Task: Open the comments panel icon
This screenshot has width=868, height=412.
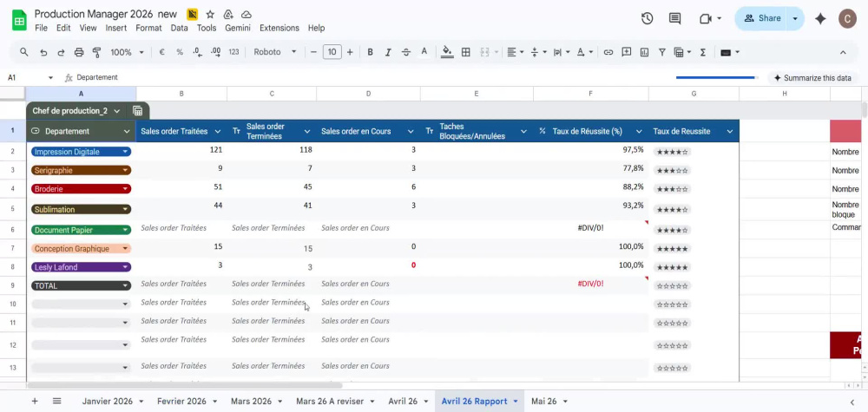Action: tap(674, 18)
